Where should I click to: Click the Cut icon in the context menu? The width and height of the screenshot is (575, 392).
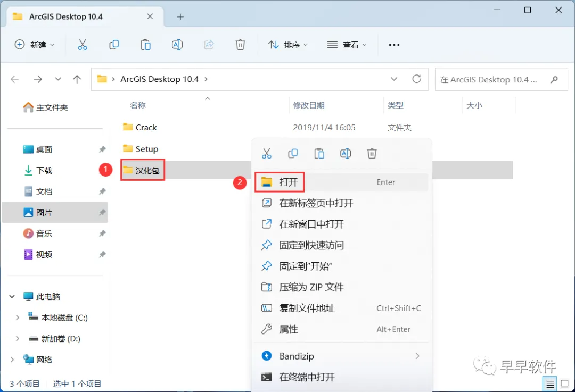click(x=267, y=154)
